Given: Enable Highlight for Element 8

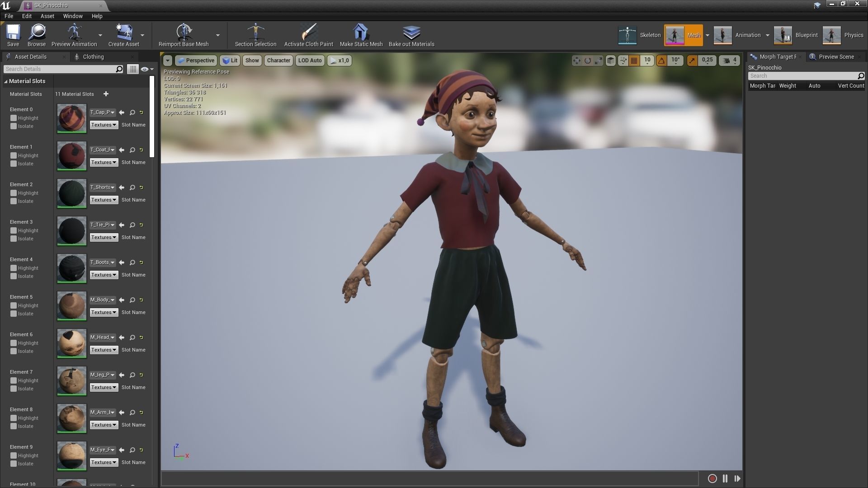Looking at the screenshot, I should pyautogui.click(x=14, y=418).
